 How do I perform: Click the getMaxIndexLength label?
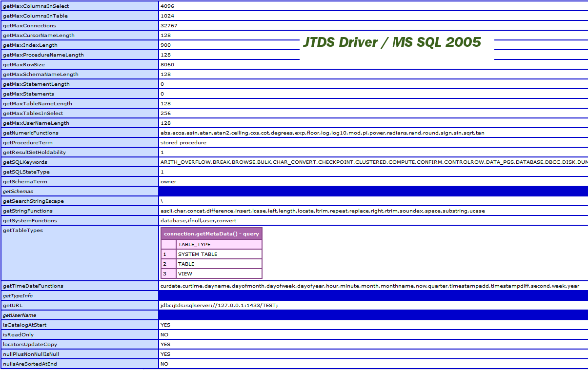click(30, 45)
